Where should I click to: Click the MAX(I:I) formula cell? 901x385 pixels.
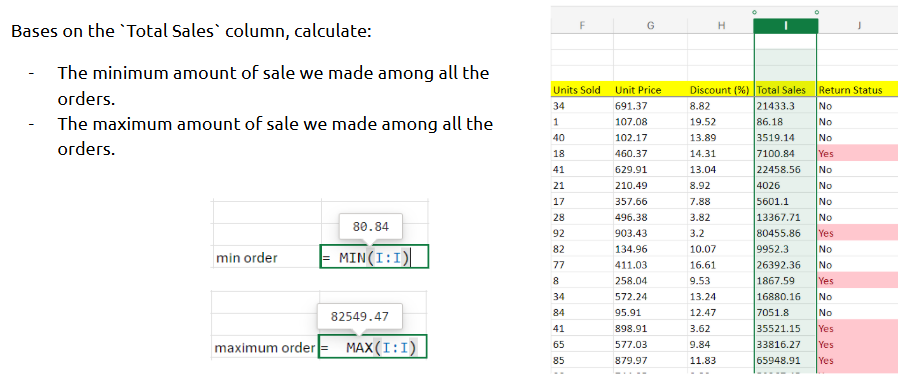[x=373, y=347]
